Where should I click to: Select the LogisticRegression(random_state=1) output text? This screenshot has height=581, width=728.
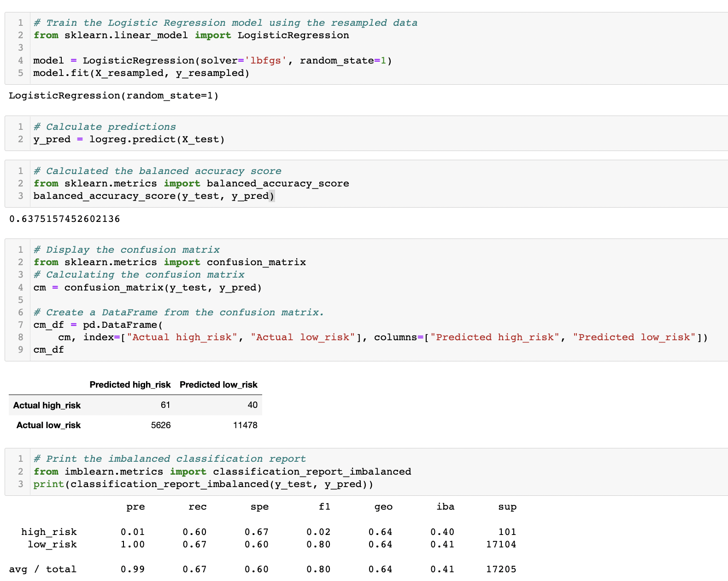tap(114, 96)
